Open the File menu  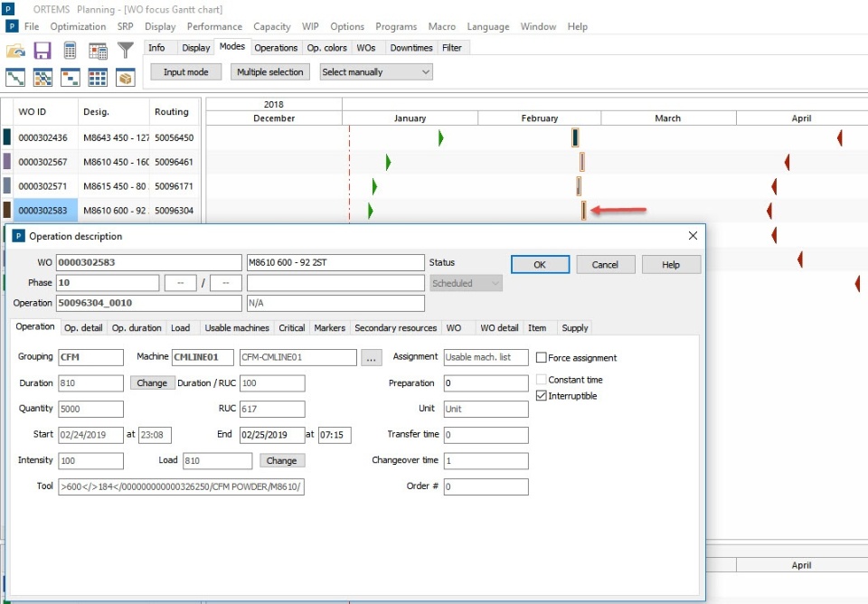32,26
